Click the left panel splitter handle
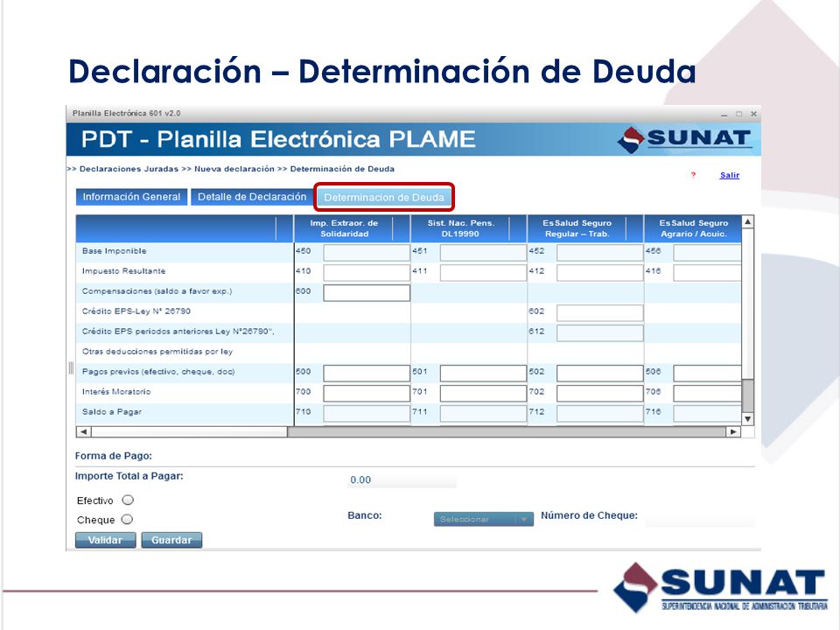This screenshot has width=840, height=630. [71, 368]
